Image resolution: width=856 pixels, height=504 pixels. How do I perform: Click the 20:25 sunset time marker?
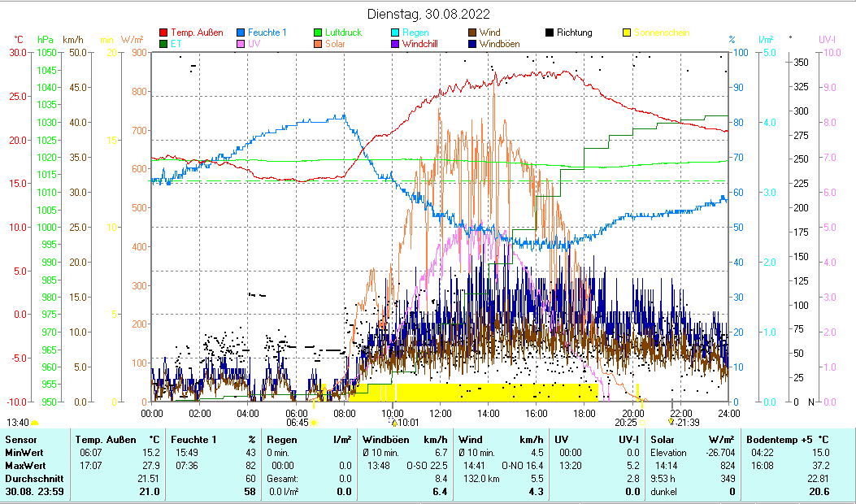(625, 423)
